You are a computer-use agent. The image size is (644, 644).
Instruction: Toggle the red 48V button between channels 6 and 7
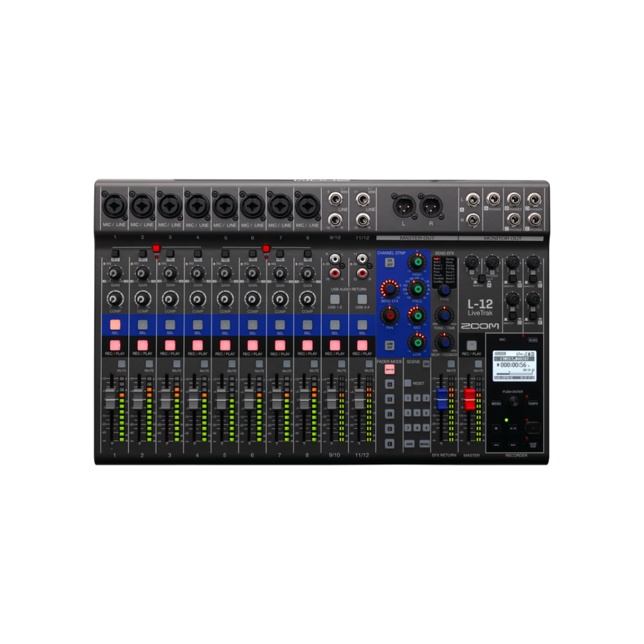266,249
